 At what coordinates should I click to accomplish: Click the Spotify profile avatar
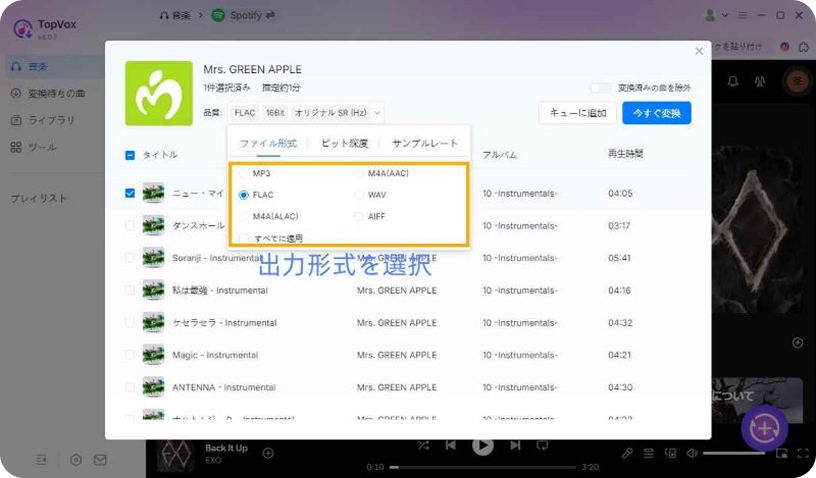tap(797, 81)
